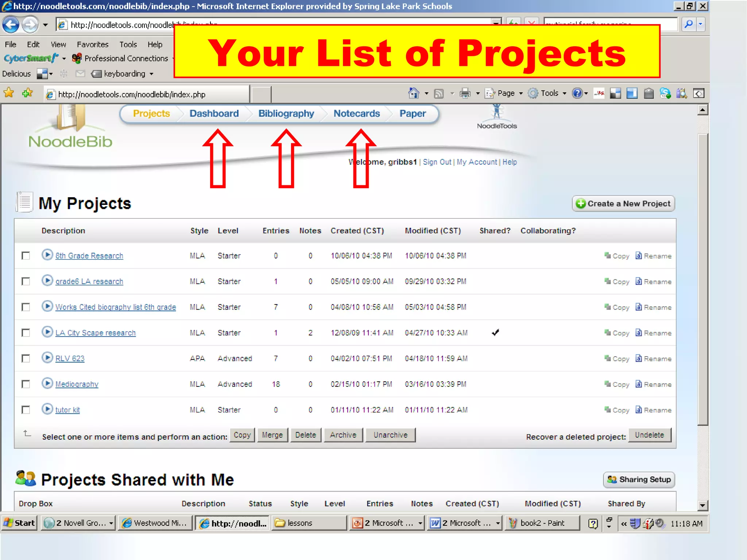Click the Delicious bookmark icon
Viewport: 747px width, 560px height.
click(43, 74)
